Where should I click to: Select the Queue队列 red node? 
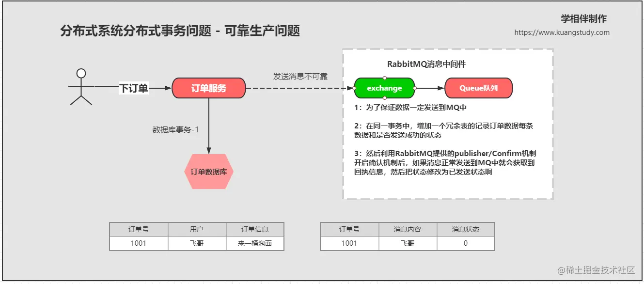click(478, 88)
